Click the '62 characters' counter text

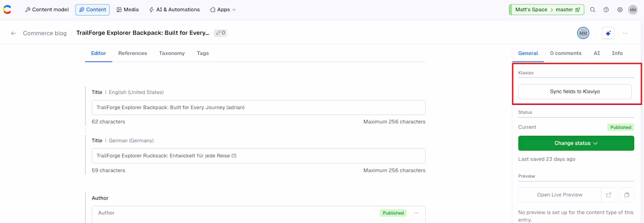[108, 122]
